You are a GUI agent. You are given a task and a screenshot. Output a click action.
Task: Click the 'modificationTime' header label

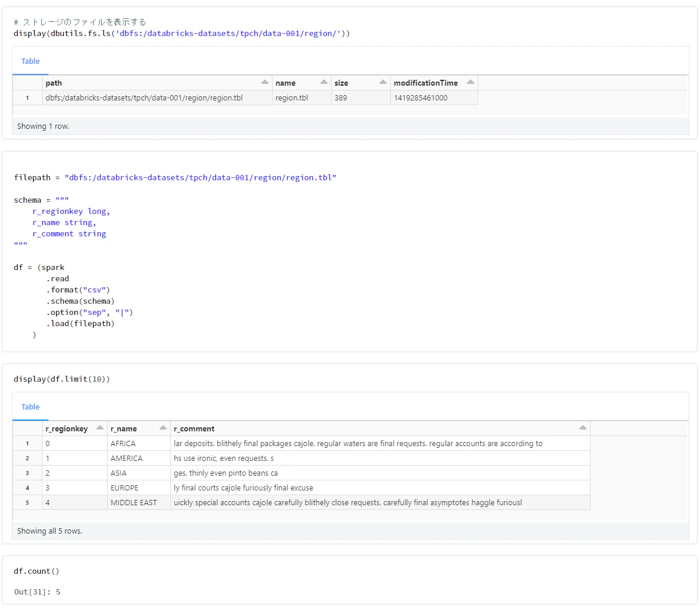[426, 83]
